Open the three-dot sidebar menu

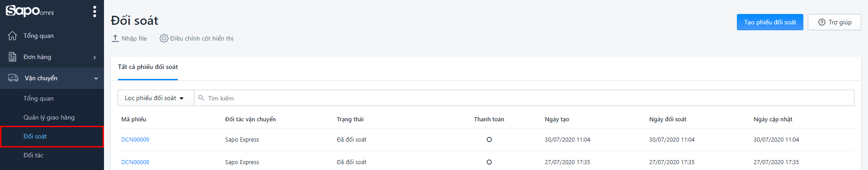[94, 11]
